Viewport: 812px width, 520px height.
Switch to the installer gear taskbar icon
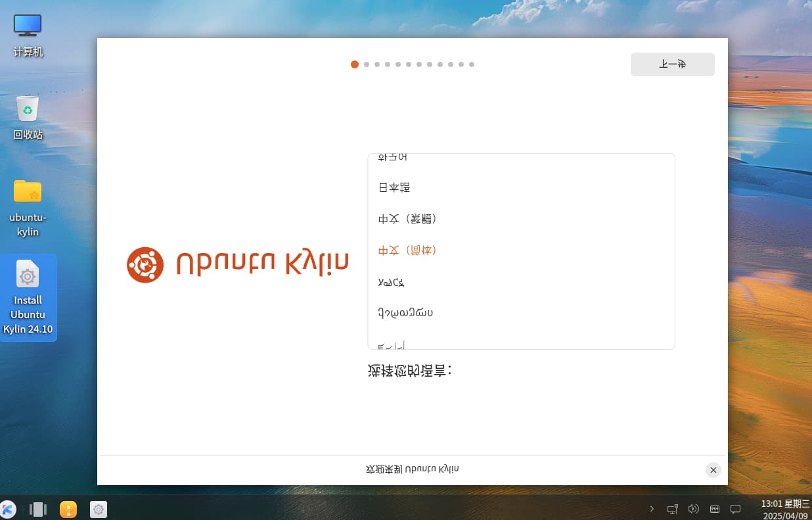click(99, 509)
